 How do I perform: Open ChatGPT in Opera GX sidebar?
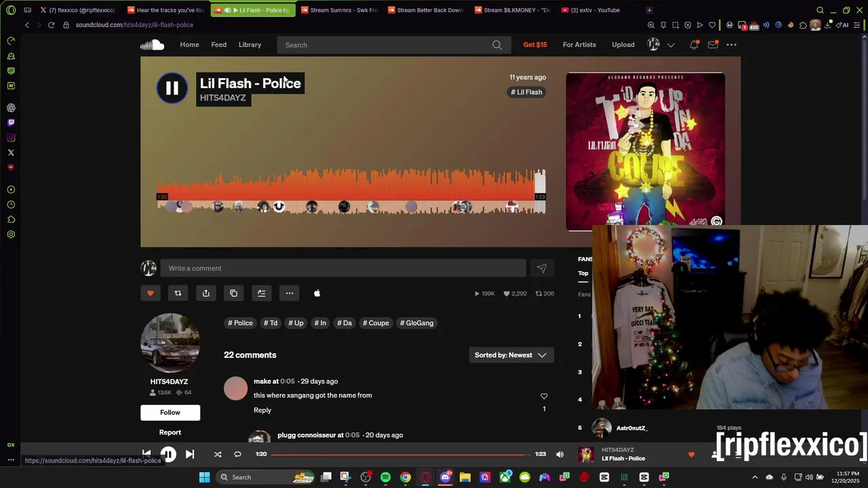11,108
